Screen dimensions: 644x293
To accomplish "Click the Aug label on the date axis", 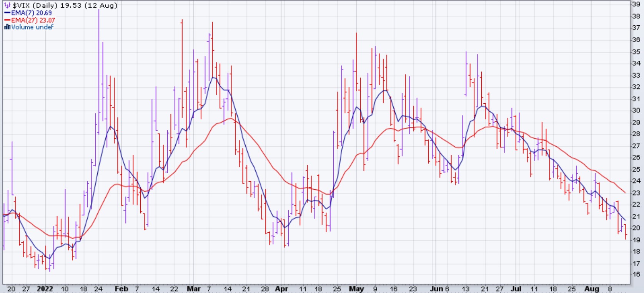I will (592, 289).
